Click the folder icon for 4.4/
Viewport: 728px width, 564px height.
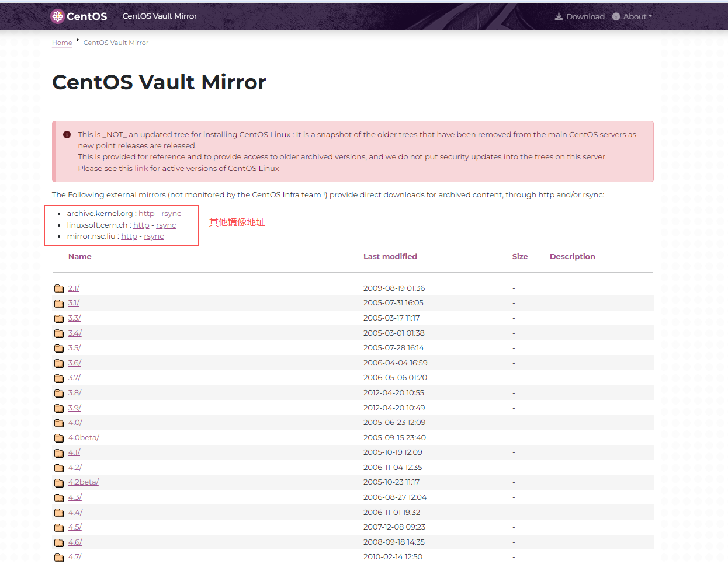59,513
